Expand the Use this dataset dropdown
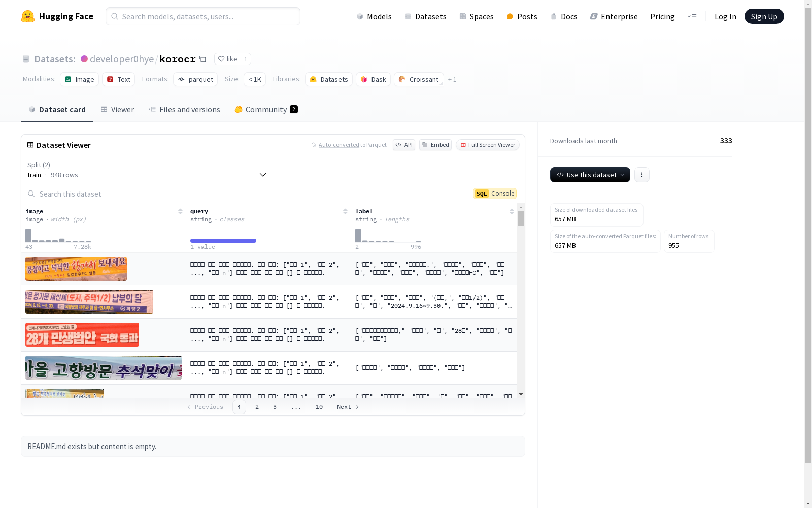This screenshot has height=508, width=812. click(x=590, y=175)
